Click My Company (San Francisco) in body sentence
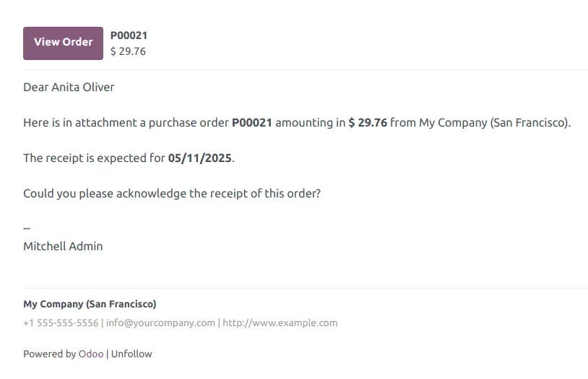The image size is (588, 379). point(494,122)
